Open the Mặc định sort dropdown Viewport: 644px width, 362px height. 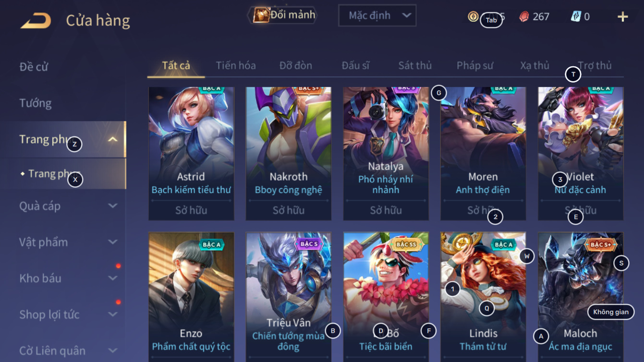[377, 16]
